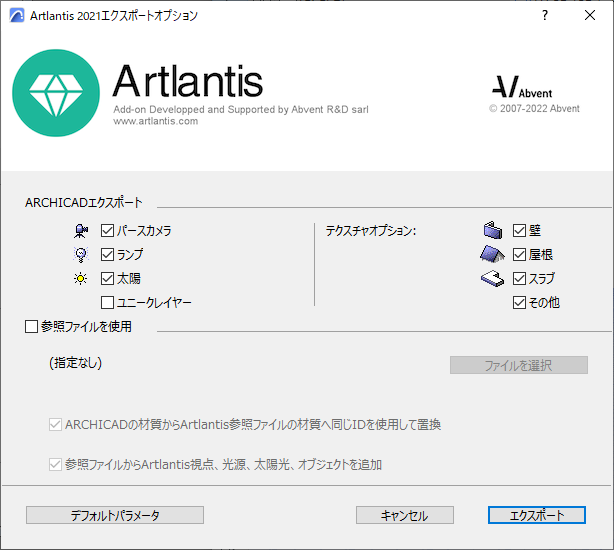
Task: Uncheck the 太陽 checkbox
Action: coord(107,279)
